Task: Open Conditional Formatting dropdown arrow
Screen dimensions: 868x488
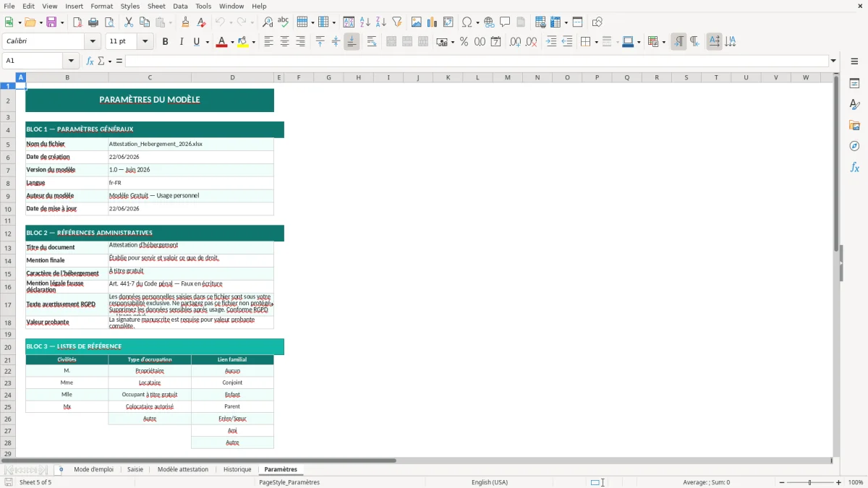Action: tap(663, 42)
